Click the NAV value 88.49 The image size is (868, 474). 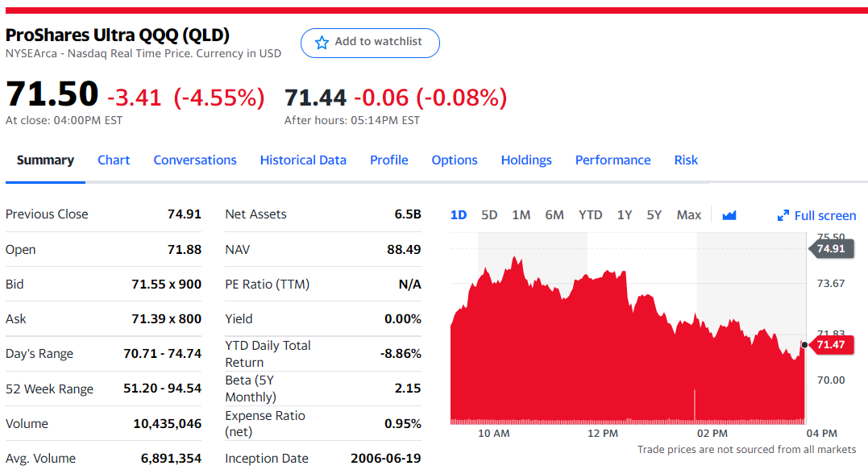(x=404, y=250)
